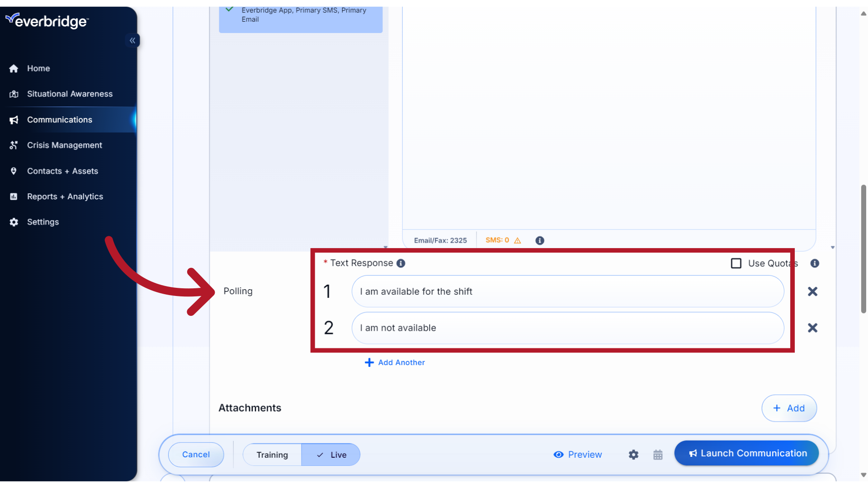The height and width of the screenshot is (488, 868).
Task: Open Settings section
Action: [42, 222]
